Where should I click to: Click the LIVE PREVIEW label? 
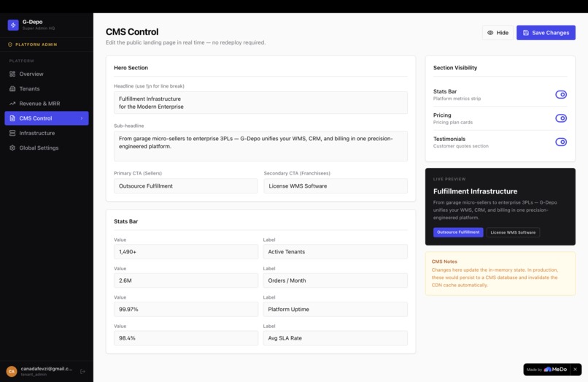point(449,179)
